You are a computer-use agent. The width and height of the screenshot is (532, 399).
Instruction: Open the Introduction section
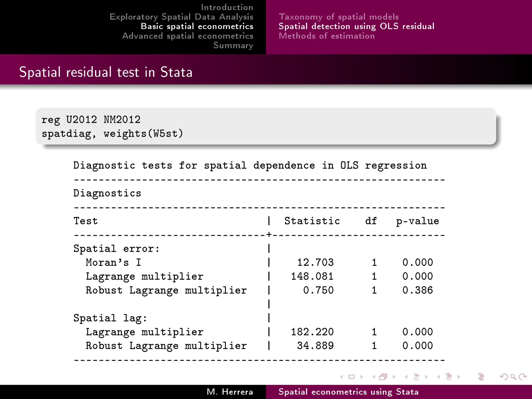pyautogui.click(x=227, y=7)
